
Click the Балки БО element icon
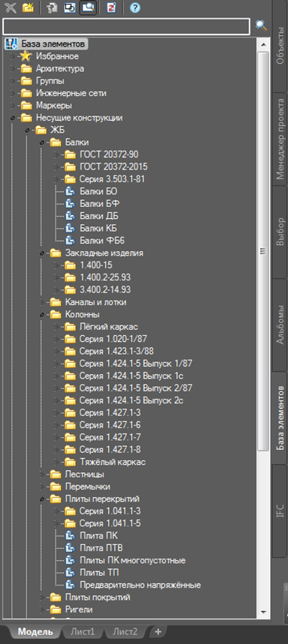(70, 191)
